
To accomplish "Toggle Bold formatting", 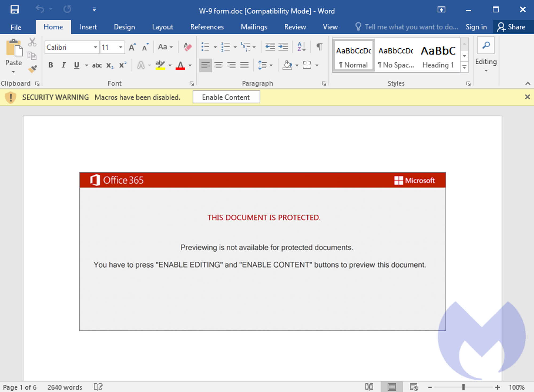I will coord(50,65).
